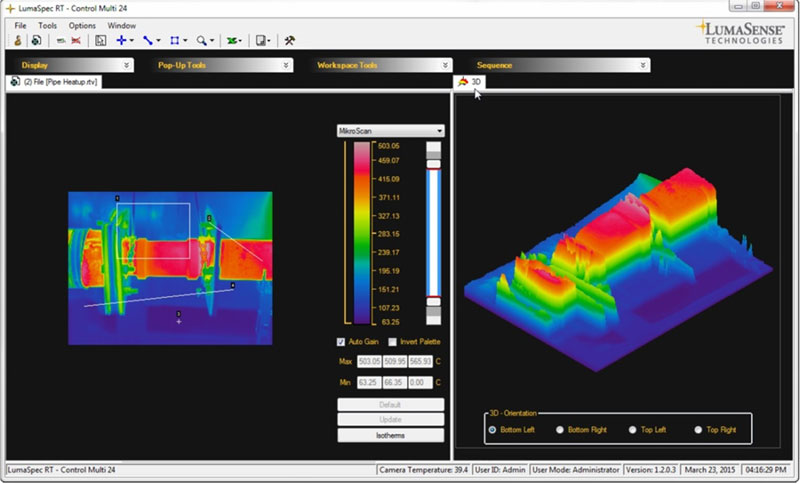The height and width of the screenshot is (484, 800).
Task: Open the Options menu
Action: (82, 26)
